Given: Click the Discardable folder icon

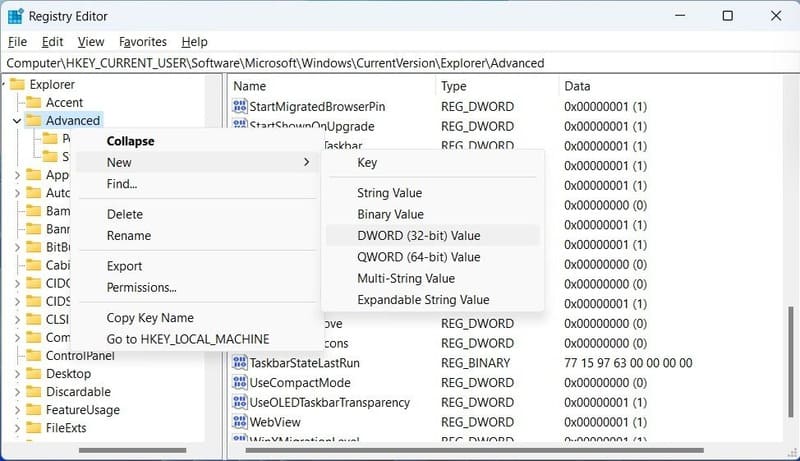Looking at the screenshot, I should [34, 392].
